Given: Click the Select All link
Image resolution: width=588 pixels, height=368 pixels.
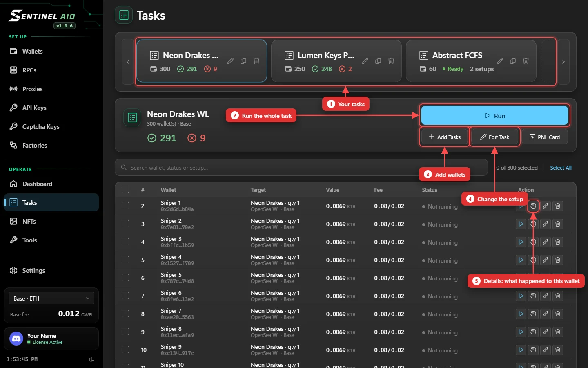Looking at the screenshot, I should point(561,168).
